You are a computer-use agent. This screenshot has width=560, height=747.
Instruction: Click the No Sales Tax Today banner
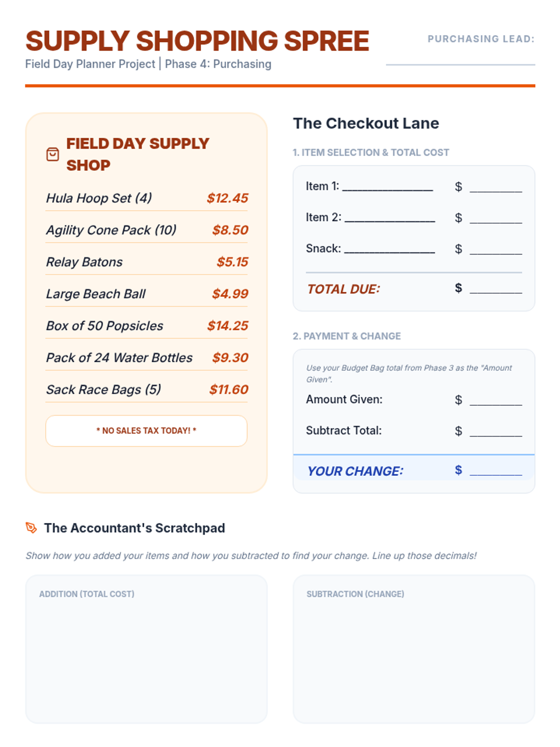pyautogui.click(x=146, y=430)
